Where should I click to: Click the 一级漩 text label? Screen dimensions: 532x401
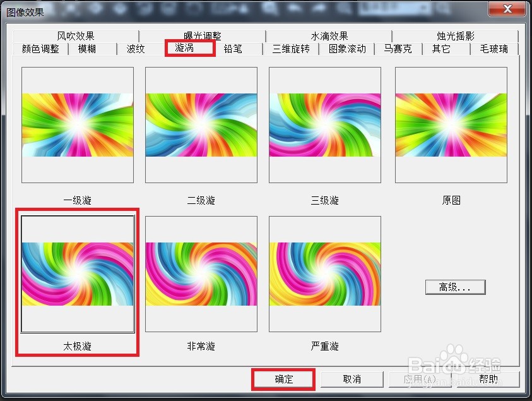click(78, 200)
